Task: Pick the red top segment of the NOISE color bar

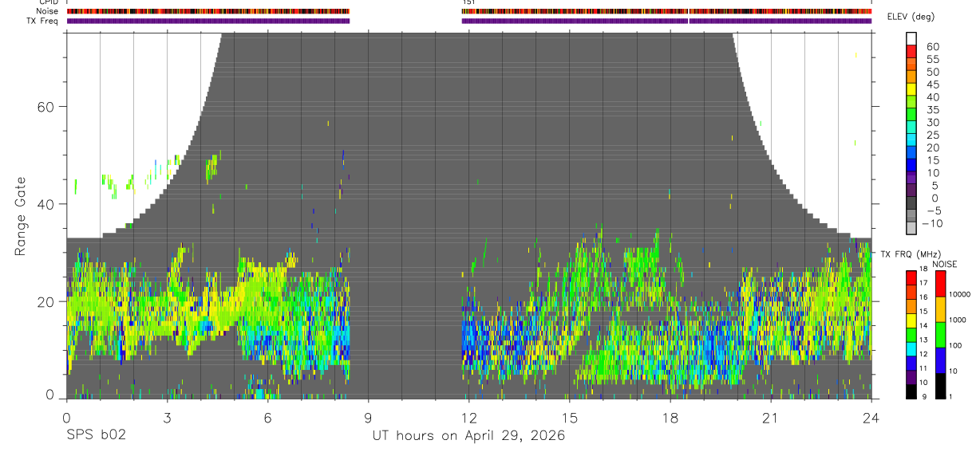Action: (940, 284)
